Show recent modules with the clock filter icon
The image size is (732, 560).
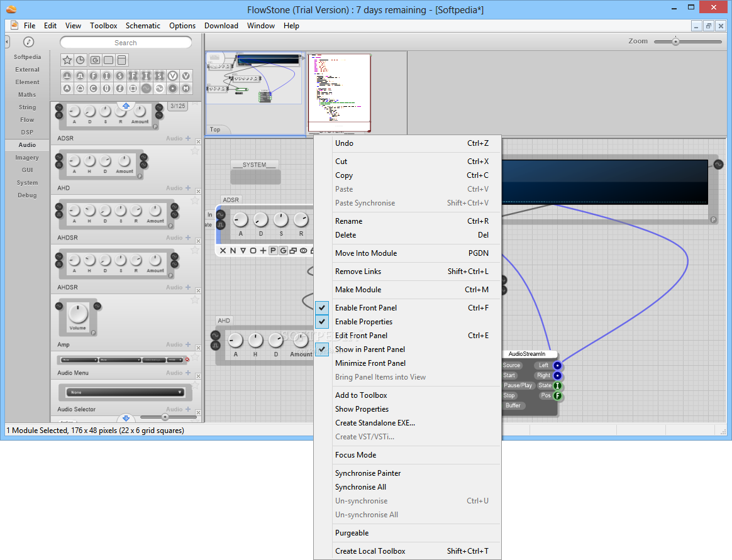[x=80, y=60]
